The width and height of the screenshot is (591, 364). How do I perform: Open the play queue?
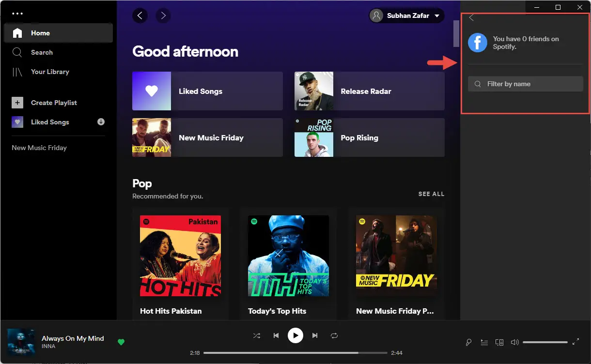[x=484, y=342]
